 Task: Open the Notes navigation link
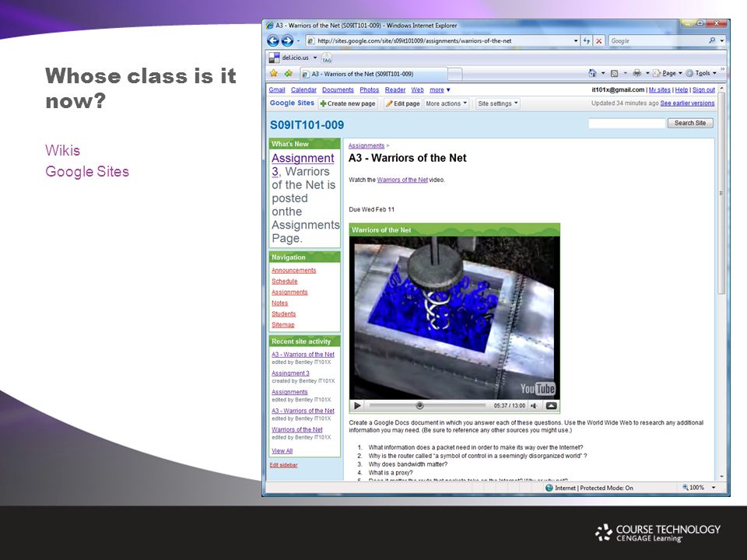(x=279, y=303)
